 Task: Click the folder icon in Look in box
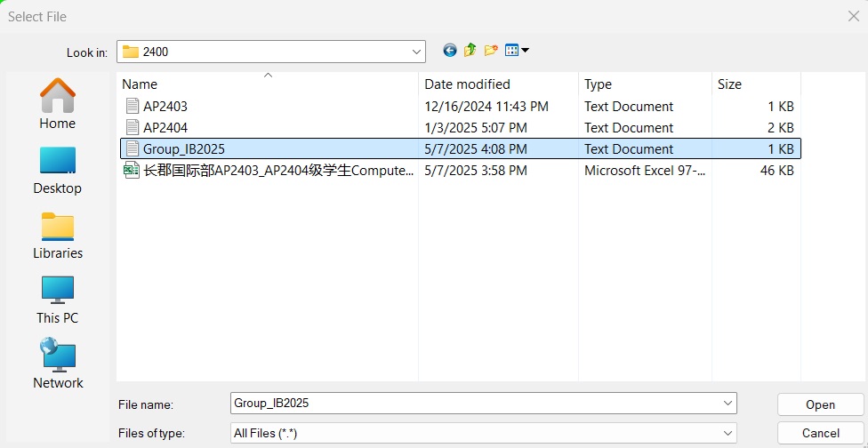(x=131, y=52)
